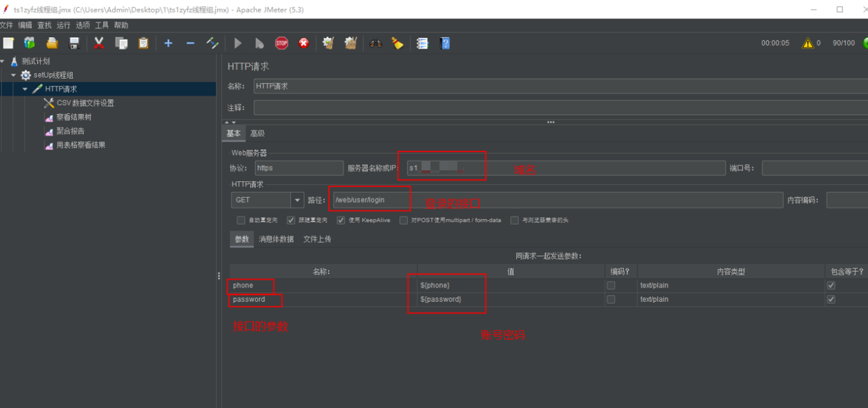Click the Clear all results icon
Screen dimensions: 868x408
[x=350, y=43]
